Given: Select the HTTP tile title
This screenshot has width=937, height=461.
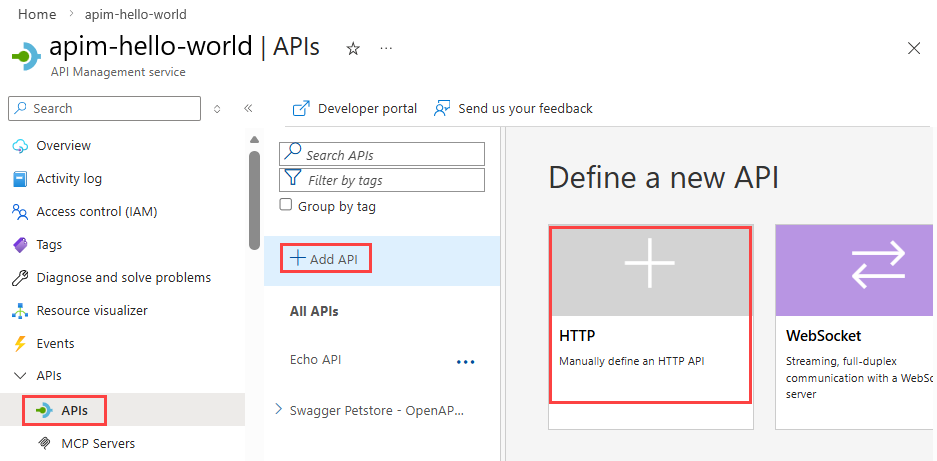Looking at the screenshot, I should click(577, 336).
